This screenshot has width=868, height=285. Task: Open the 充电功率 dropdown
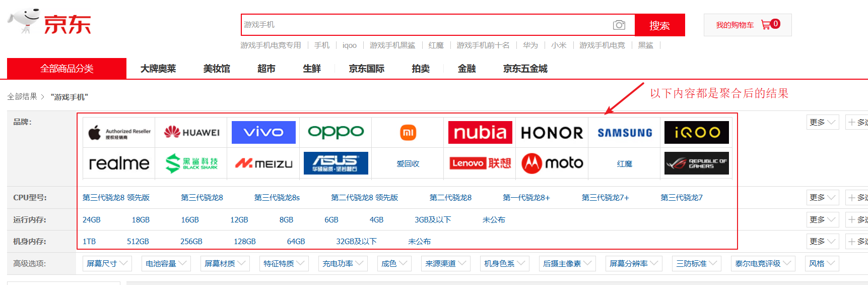click(343, 263)
